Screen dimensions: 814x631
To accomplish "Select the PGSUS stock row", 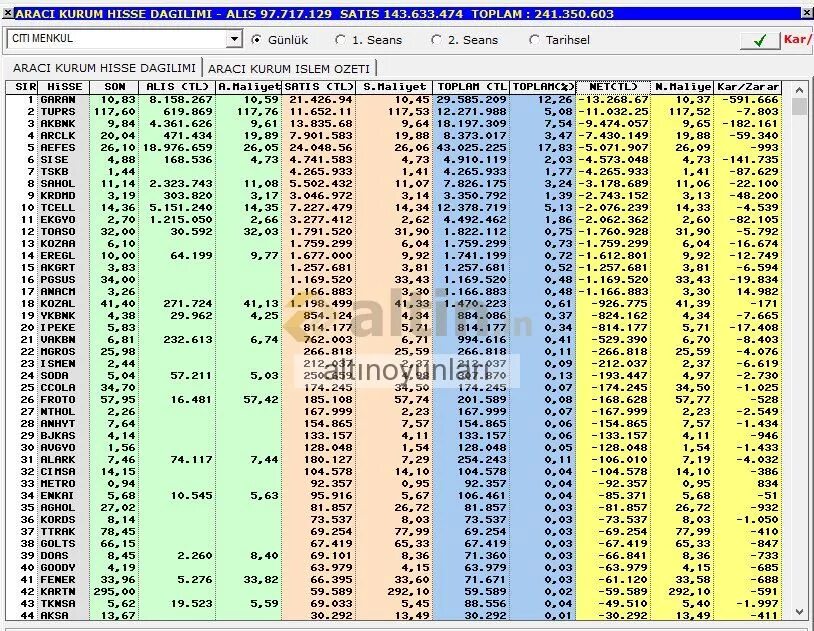I will [394, 279].
